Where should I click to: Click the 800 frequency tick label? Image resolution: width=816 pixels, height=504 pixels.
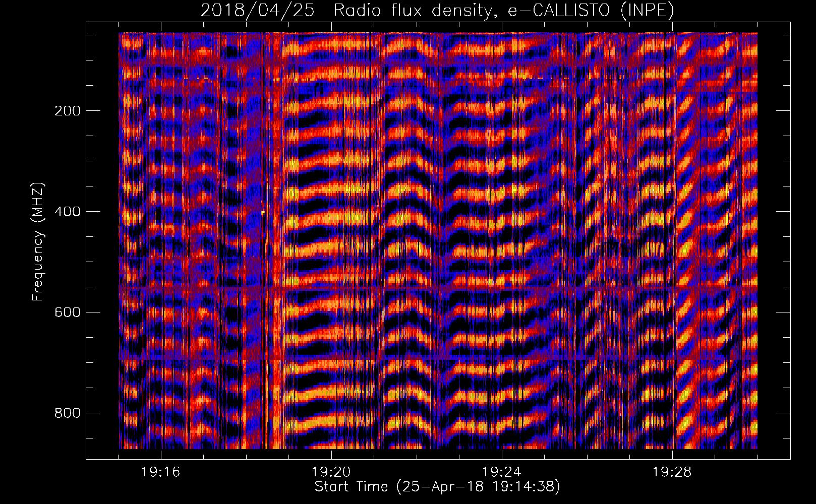68,413
